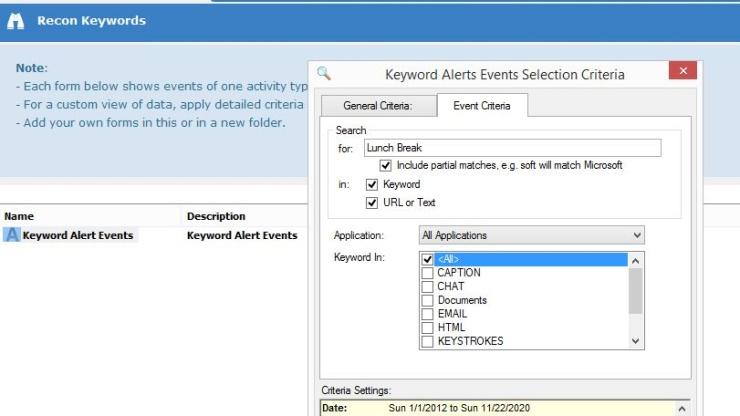The height and width of the screenshot is (416, 740).
Task: Click the Keyword In list scroll-down arrow
Action: [636, 341]
